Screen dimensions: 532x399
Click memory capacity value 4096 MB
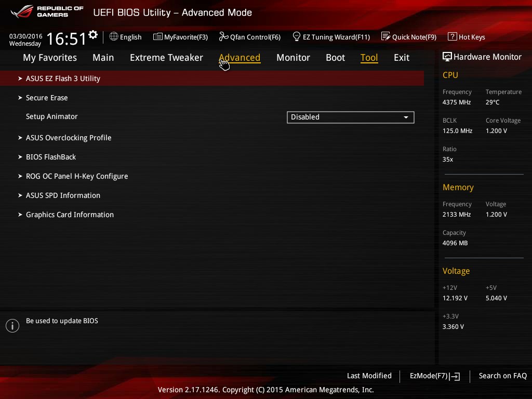pyautogui.click(x=455, y=243)
